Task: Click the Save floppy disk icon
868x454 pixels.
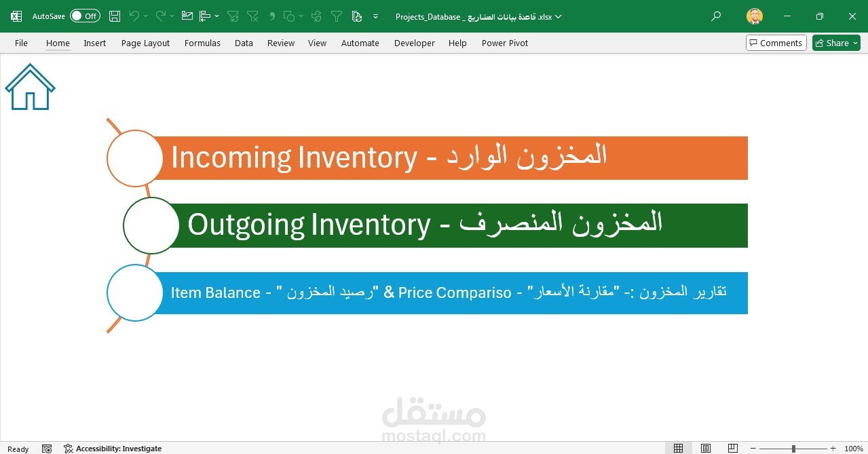Action: point(115,16)
